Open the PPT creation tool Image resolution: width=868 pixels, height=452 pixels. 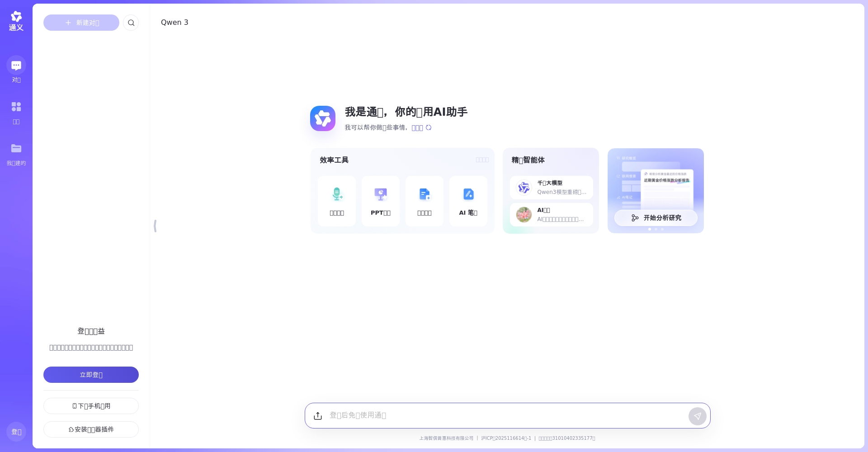click(381, 201)
